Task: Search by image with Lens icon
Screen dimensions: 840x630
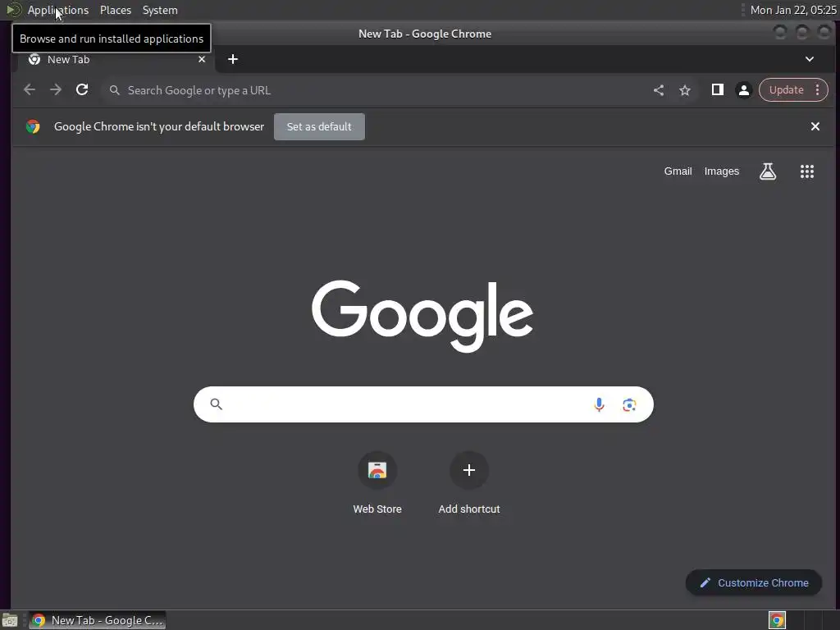Action: point(629,405)
